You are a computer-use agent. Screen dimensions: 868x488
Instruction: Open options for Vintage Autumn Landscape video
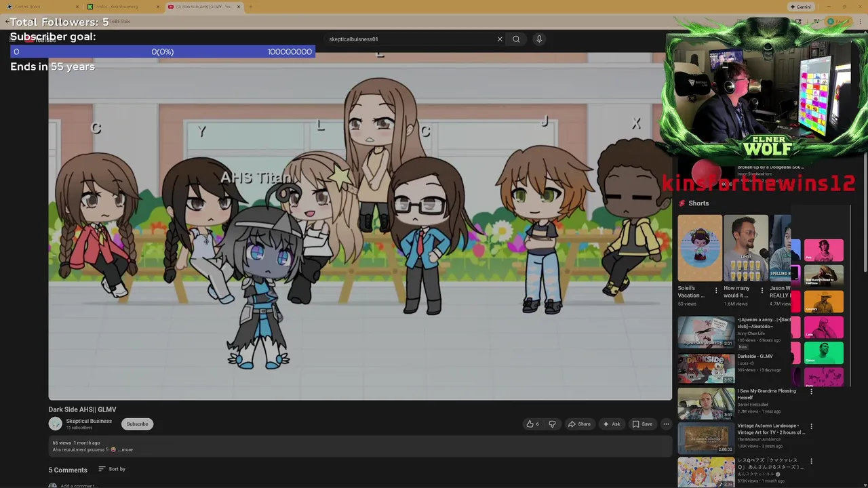(x=811, y=427)
